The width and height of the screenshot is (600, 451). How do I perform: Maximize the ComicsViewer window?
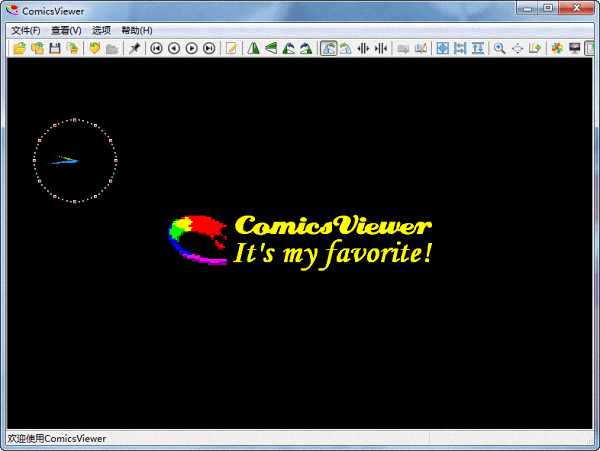pos(548,8)
